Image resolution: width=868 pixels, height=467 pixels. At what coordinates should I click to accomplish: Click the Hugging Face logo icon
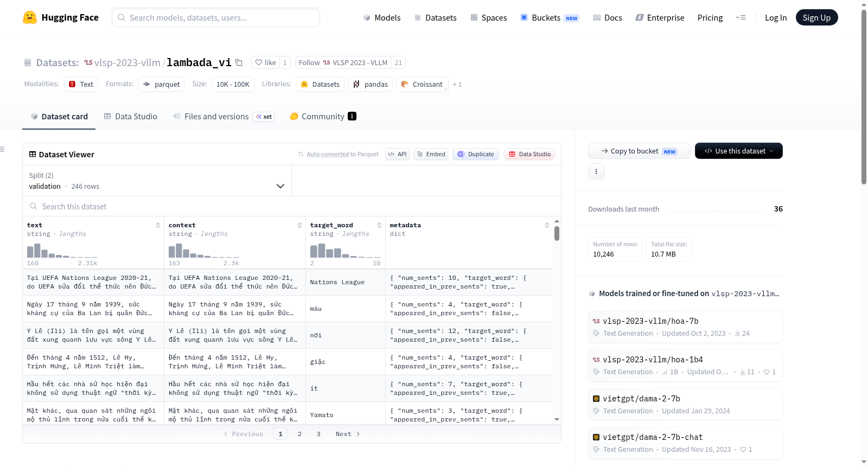pyautogui.click(x=30, y=17)
